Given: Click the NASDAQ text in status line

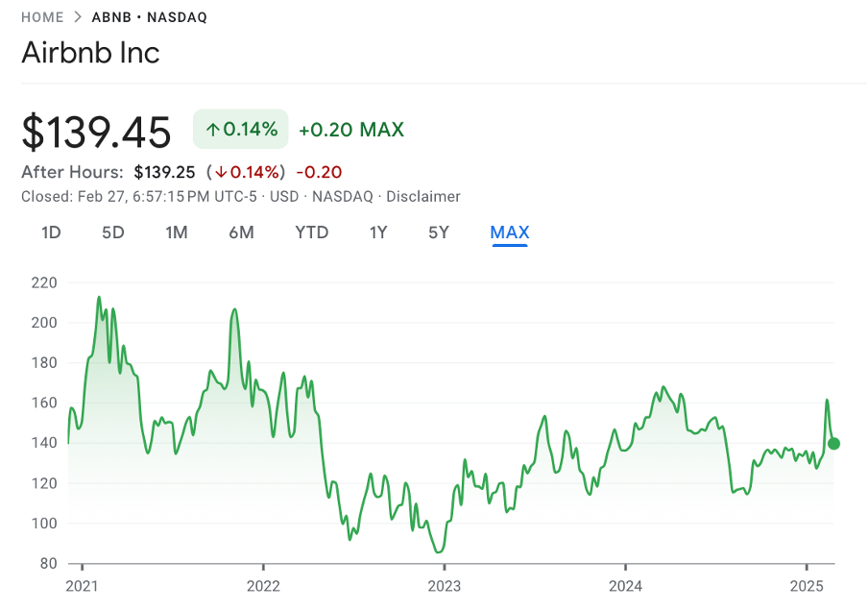Looking at the screenshot, I should pyautogui.click(x=343, y=197).
